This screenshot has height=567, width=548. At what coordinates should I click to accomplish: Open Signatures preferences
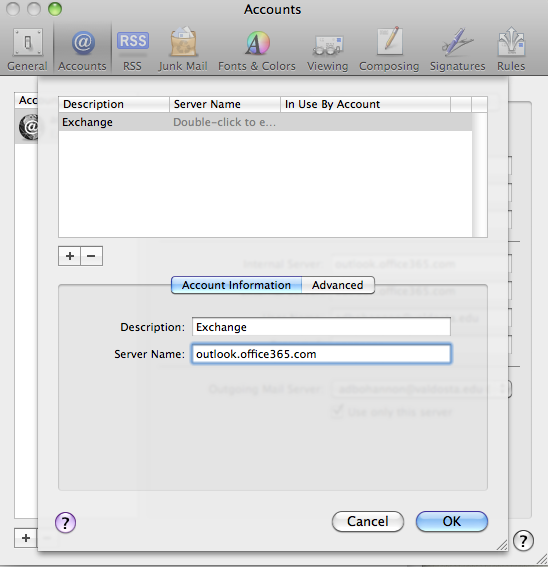(x=458, y=50)
